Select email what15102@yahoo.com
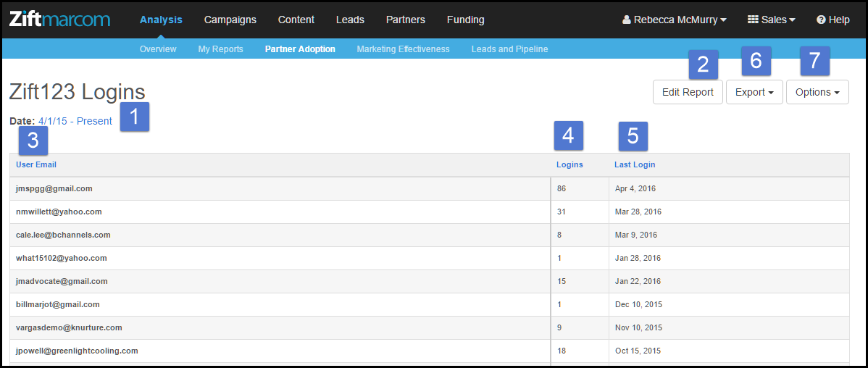 (62, 259)
